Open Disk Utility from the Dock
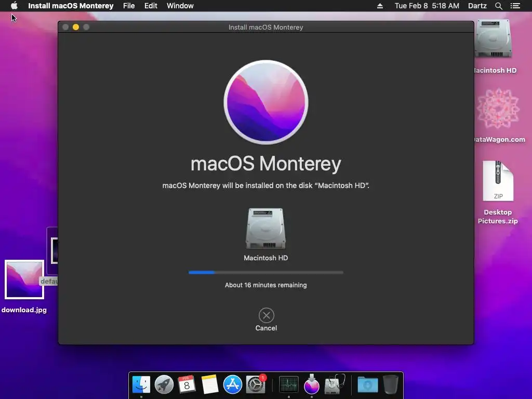This screenshot has width=532, height=399. (334, 384)
